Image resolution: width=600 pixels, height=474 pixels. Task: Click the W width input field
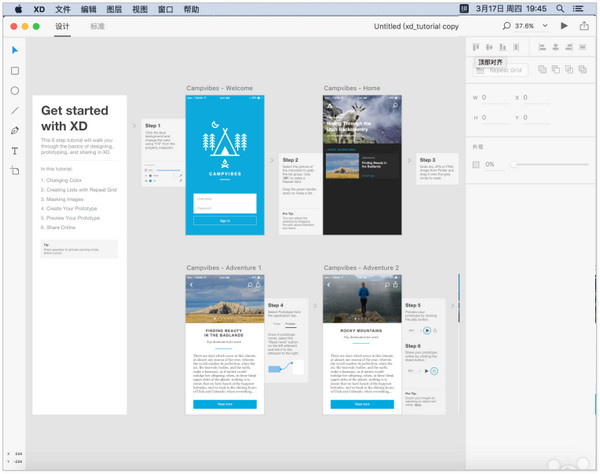[x=495, y=98]
